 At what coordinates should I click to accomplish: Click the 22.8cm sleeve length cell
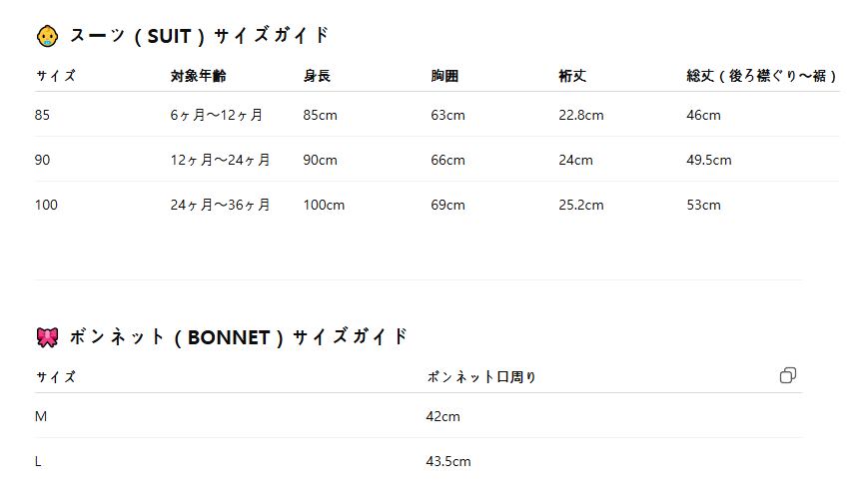click(x=581, y=115)
